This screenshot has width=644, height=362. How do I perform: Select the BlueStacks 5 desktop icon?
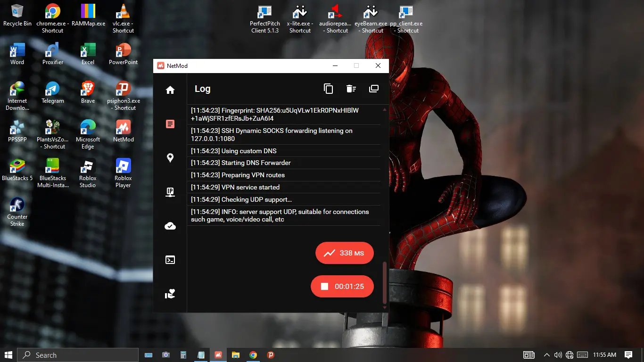pos(17,170)
